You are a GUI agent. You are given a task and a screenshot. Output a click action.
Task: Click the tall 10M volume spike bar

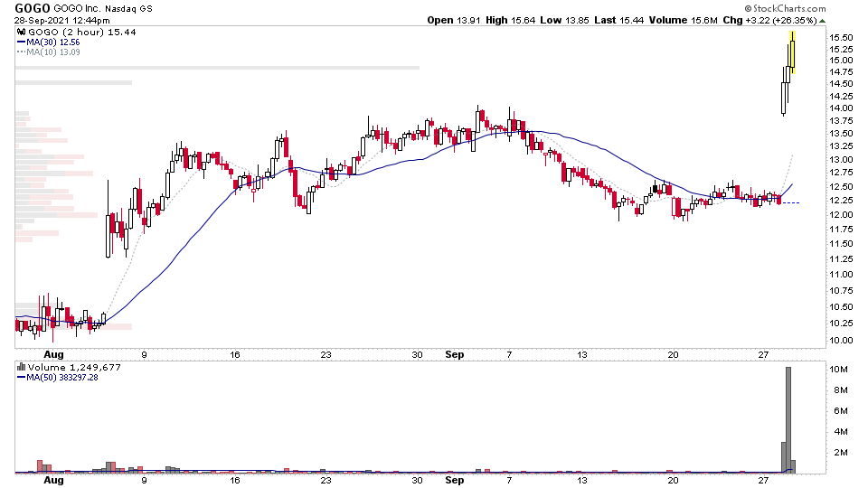(788, 420)
